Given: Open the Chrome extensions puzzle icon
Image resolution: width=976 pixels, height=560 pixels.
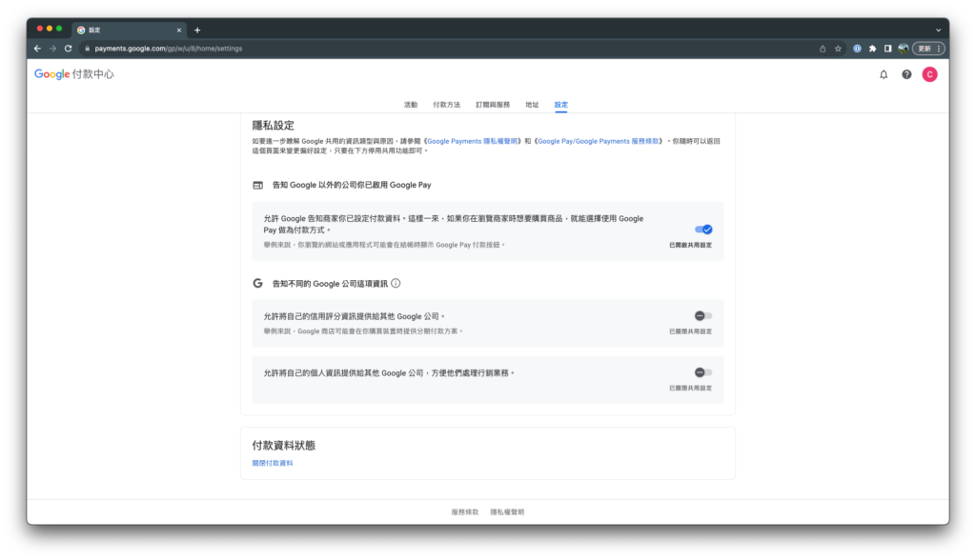Looking at the screenshot, I should click(x=873, y=49).
